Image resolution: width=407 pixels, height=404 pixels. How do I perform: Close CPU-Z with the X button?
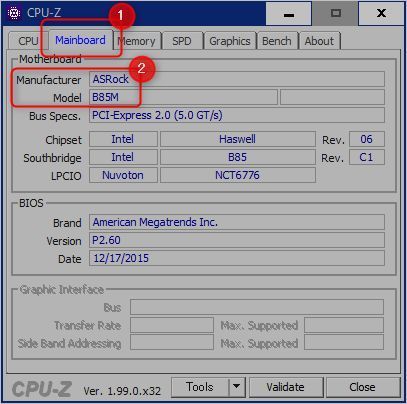[381, 13]
